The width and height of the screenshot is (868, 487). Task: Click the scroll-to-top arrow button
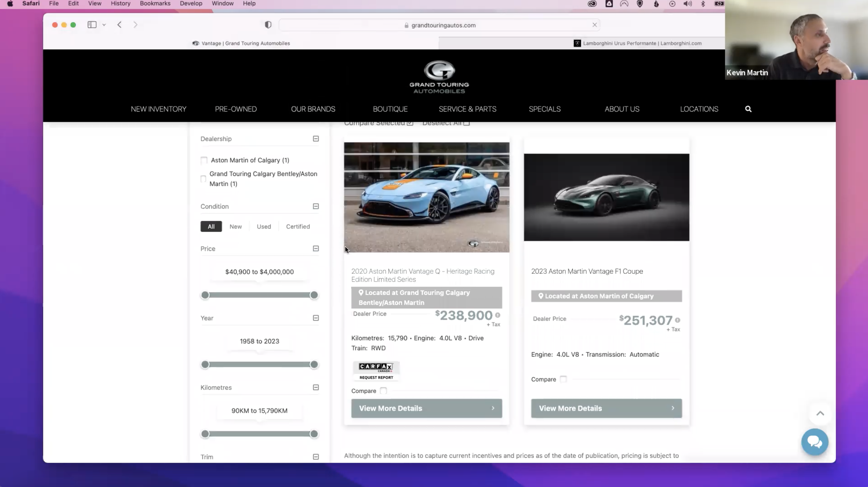coord(820,413)
